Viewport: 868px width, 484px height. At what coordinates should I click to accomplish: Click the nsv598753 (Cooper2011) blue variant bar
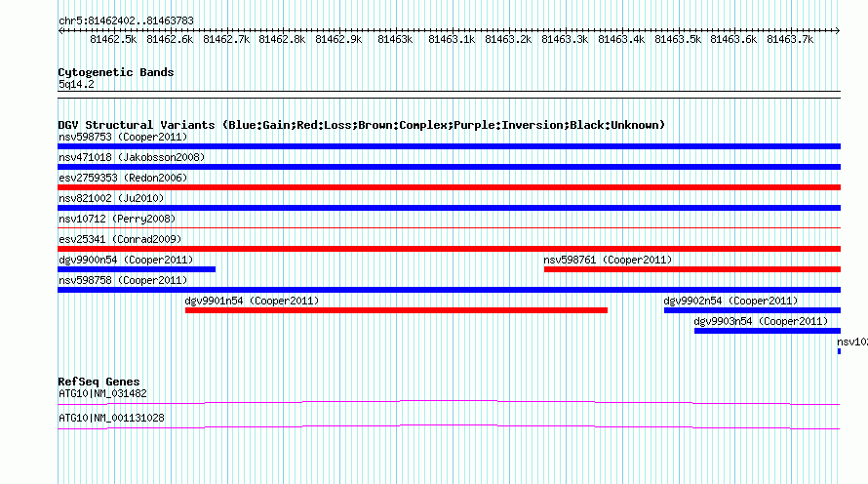click(449, 146)
